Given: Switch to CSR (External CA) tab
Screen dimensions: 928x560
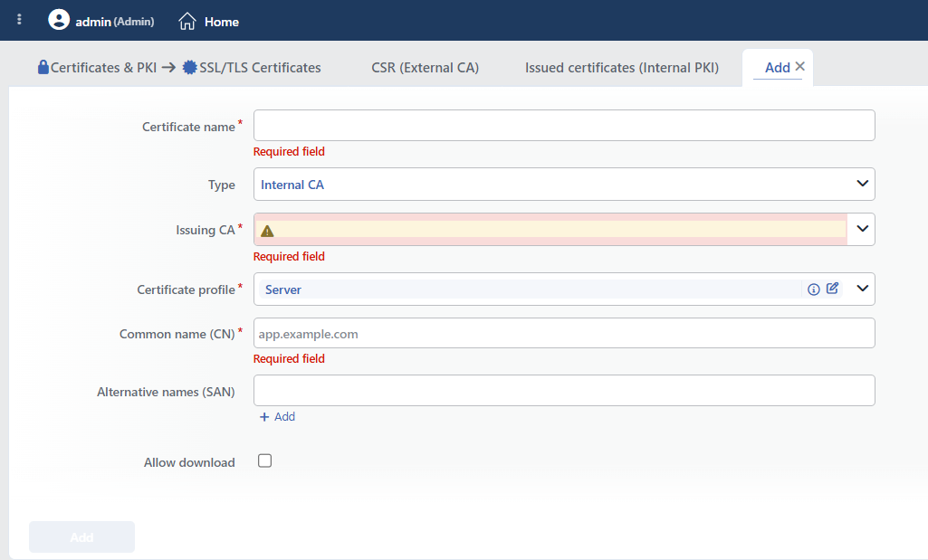Looking at the screenshot, I should point(425,68).
